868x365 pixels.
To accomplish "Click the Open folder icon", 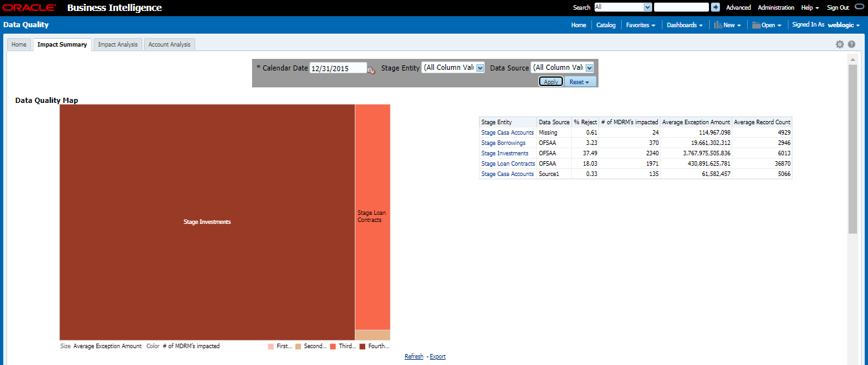I will pos(756,25).
